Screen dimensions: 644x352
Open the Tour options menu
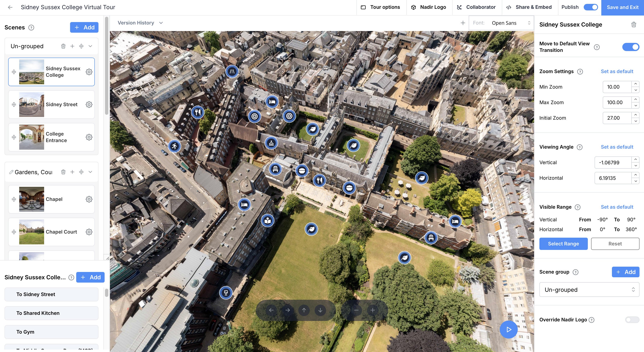pyautogui.click(x=381, y=7)
